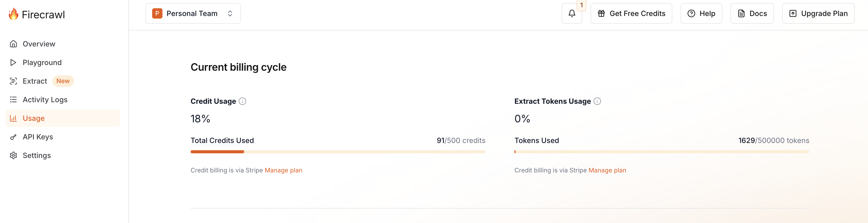Screen dimensions: 868x223
Task: Select the Usage sidebar item
Action: click(63, 118)
